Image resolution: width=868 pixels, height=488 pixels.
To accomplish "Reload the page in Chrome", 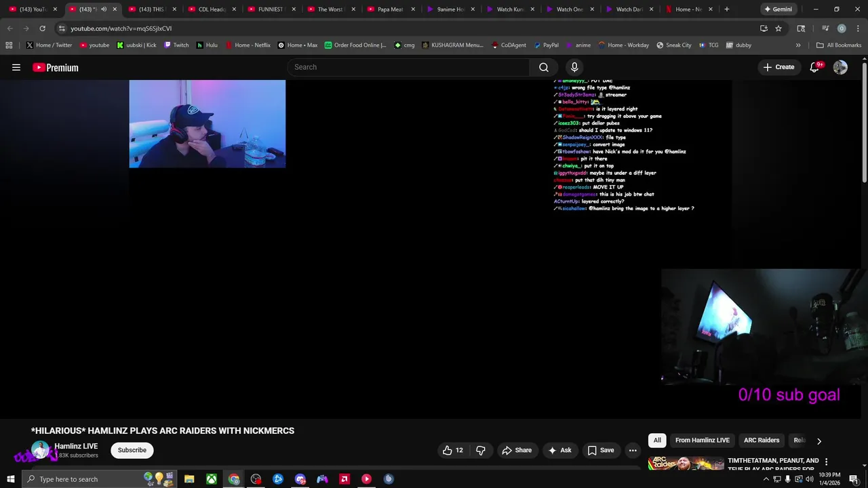I will (x=42, y=28).
